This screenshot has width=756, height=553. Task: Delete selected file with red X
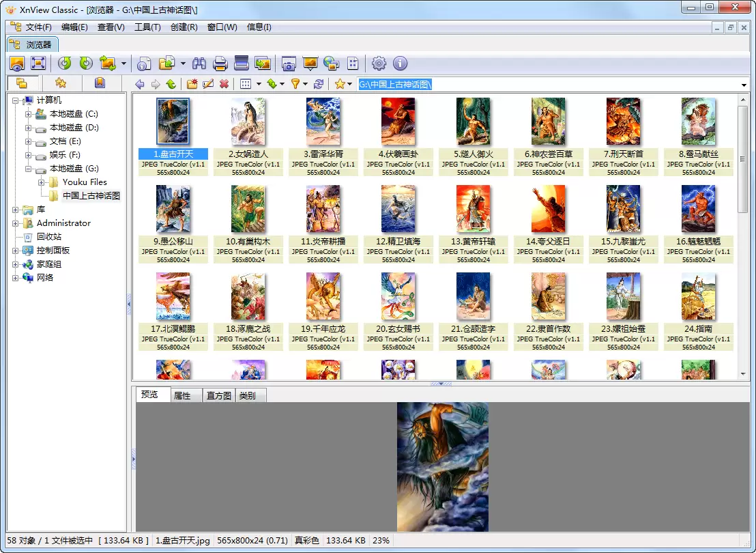coord(224,85)
